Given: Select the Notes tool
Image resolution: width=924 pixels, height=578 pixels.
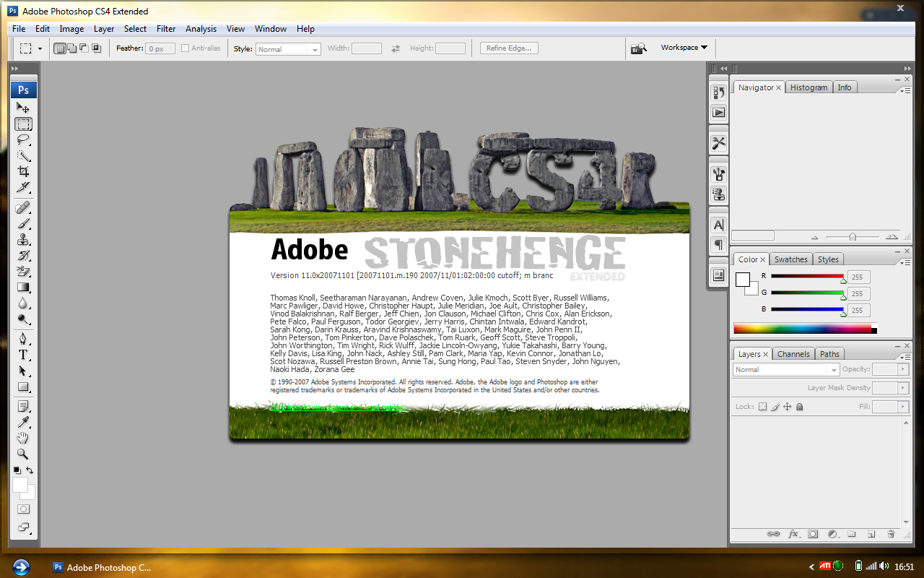Looking at the screenshot, I should pos(24,407).
